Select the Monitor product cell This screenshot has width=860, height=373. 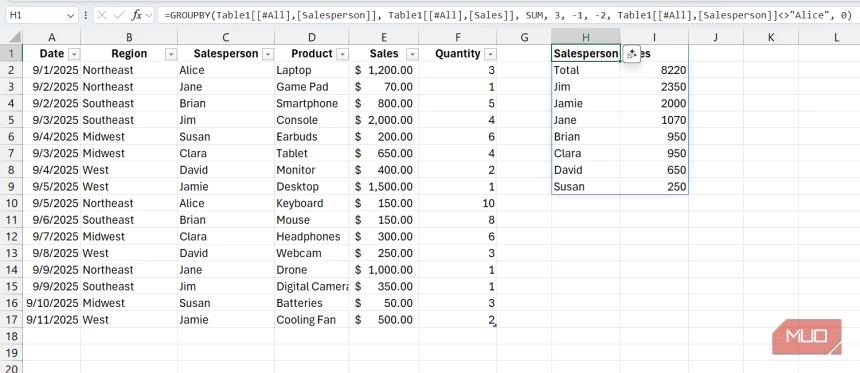pyautogui.click(x=312, y=170)
